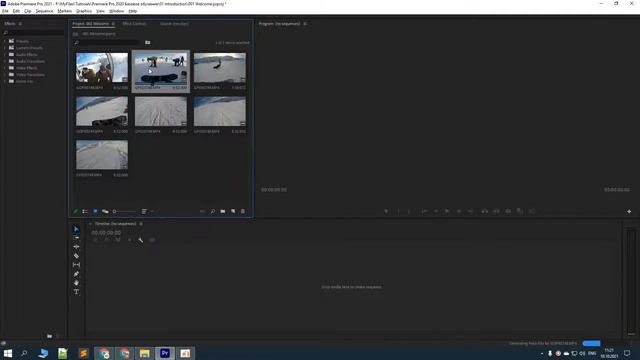
Task: Select the Hand tool
Action: [x=76, y=283]
